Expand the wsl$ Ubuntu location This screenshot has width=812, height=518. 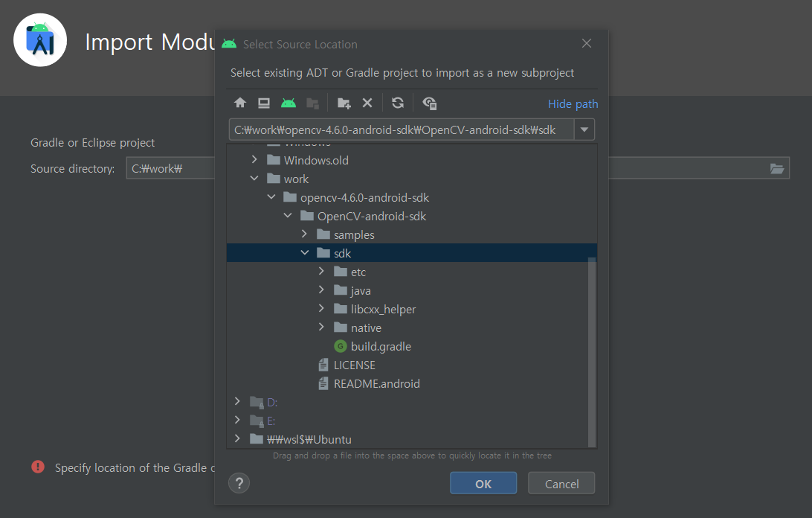pos(237,438)
